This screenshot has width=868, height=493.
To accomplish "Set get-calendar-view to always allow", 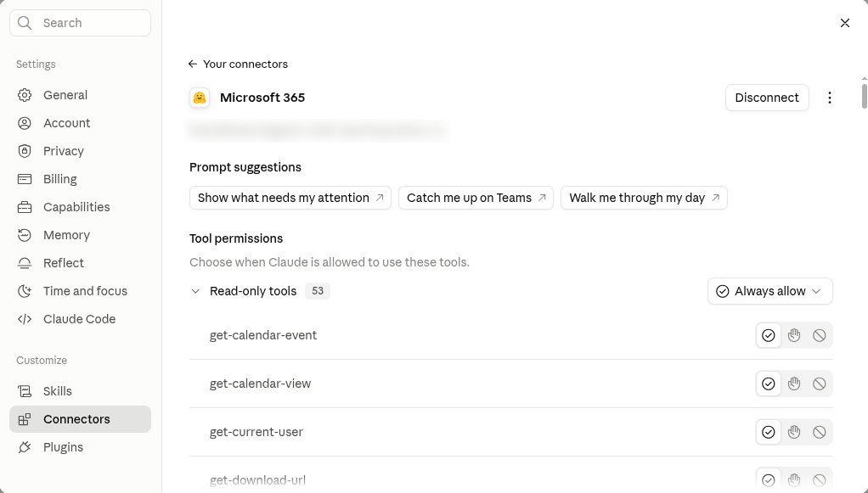I will tap(769, 384).
